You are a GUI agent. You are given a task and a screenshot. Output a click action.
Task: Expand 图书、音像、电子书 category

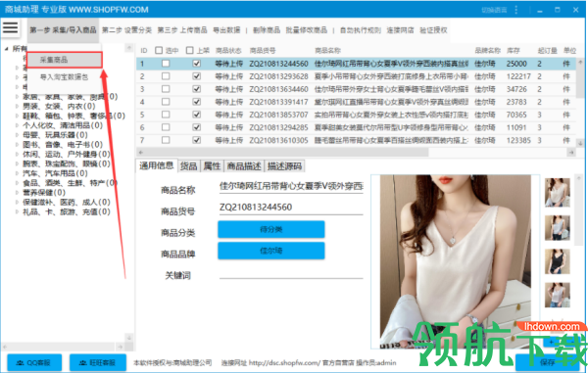point(17,145)
